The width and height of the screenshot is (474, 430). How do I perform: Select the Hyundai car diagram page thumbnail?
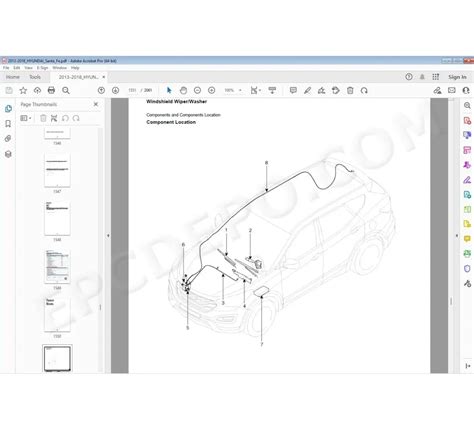tap(57, 358)
